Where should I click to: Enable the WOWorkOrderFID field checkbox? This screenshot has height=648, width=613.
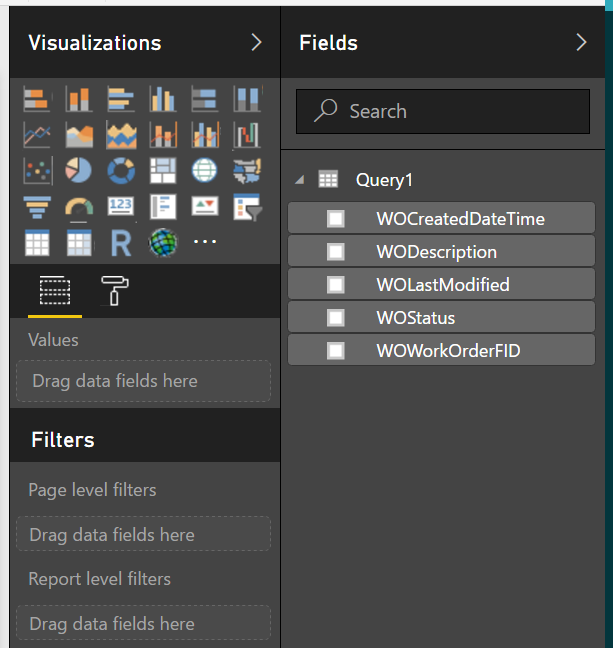[335, 351]
